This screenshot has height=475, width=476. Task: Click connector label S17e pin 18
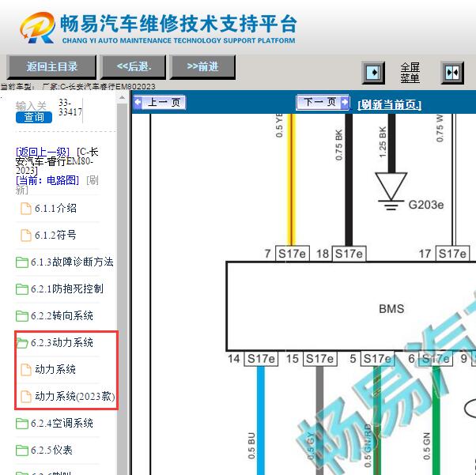click(x=349, y=254)
